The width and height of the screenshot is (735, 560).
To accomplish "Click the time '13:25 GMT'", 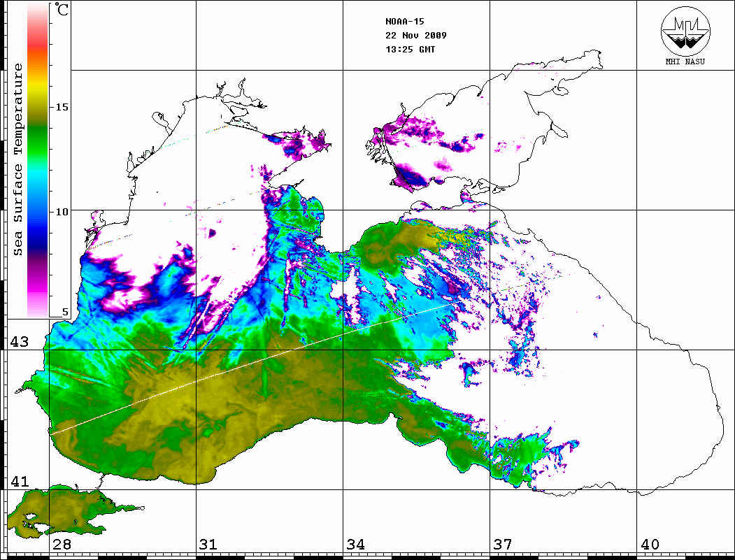I will click(410, 50).
